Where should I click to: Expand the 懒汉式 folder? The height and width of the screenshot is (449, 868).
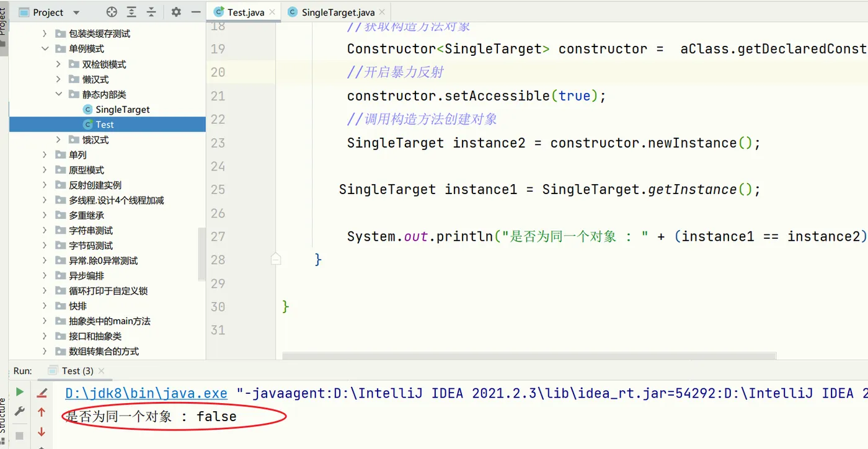(58, 79)
